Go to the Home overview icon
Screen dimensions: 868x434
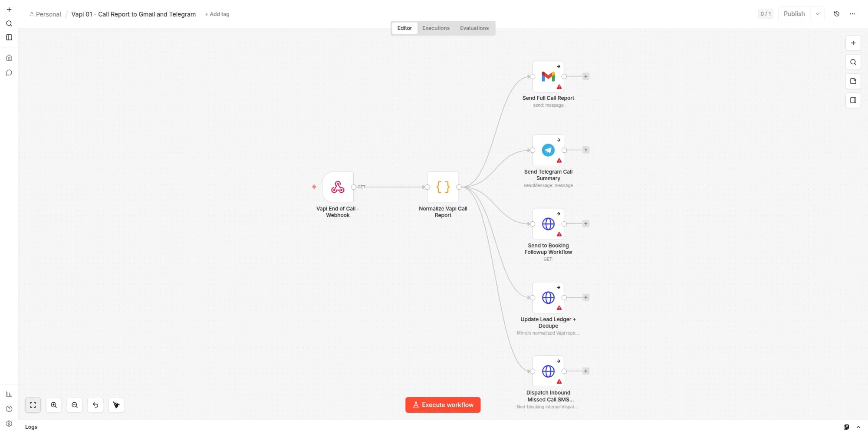pyautogui.click(x=9, y=58)
